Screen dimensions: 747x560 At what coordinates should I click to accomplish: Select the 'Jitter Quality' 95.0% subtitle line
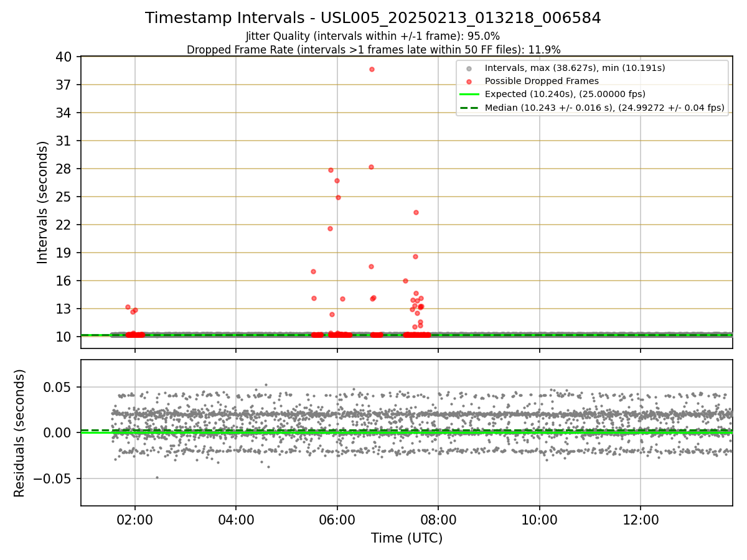click(x=373, y=36)
